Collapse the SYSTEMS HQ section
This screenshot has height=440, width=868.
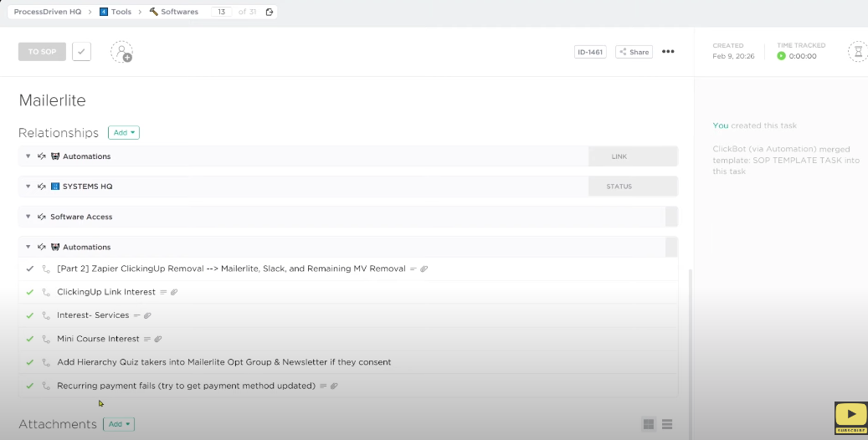(x=28, y=187)
